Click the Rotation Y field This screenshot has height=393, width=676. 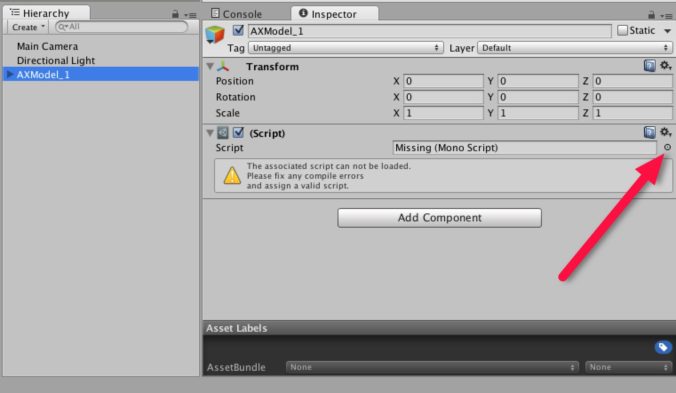click(538, 97)
